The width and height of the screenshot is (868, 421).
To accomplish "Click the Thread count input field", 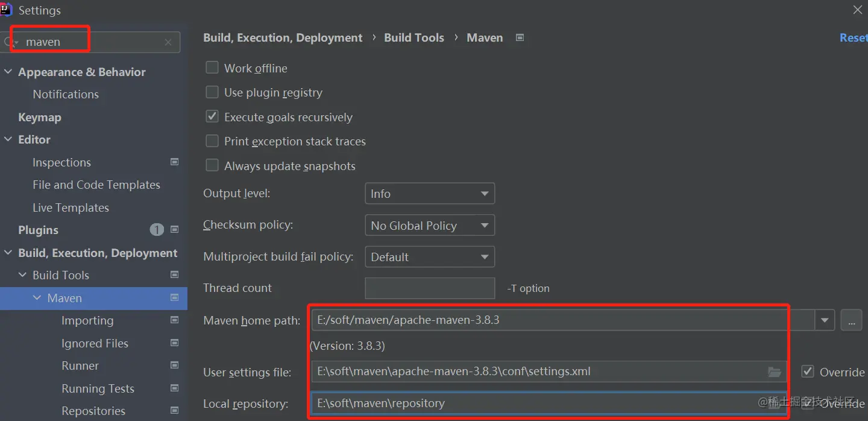I will 430,288.
